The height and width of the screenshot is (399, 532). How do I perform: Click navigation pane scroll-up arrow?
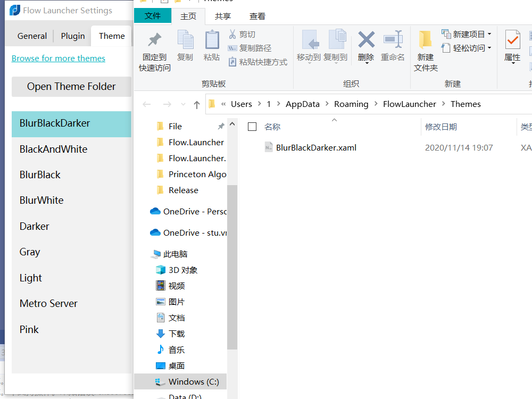(232, 124)
